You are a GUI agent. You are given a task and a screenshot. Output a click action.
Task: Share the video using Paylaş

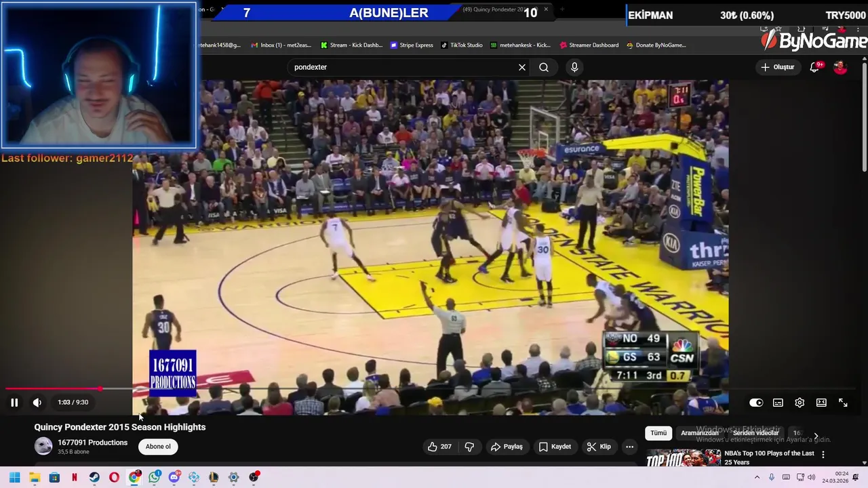pyautogui.click(x=507, y=447)
